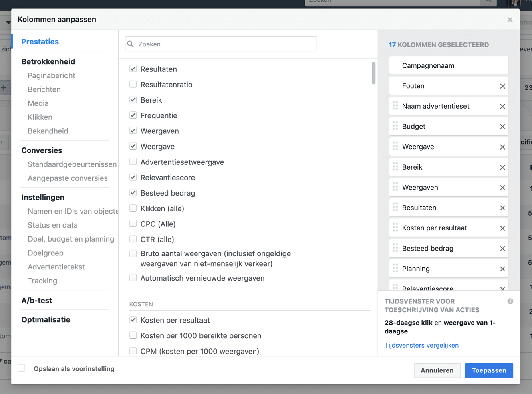Viewport: 532px width, 394px height.
Task: Go to the A/b-test section
Action: tap(37, 300)
